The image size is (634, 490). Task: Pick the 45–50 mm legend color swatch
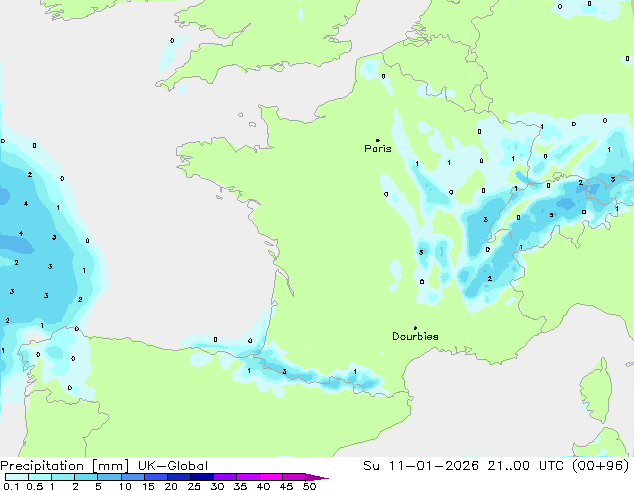pyautogui.click(x=294, y=477)
